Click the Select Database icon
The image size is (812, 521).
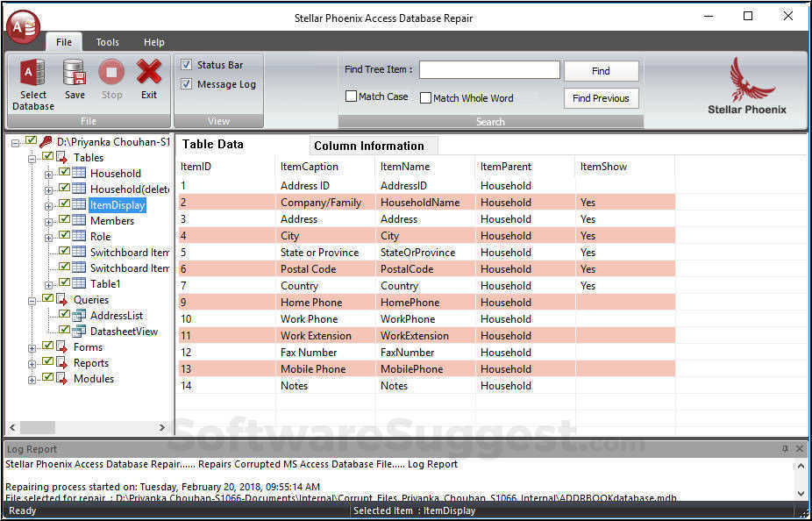pos(32,72)
